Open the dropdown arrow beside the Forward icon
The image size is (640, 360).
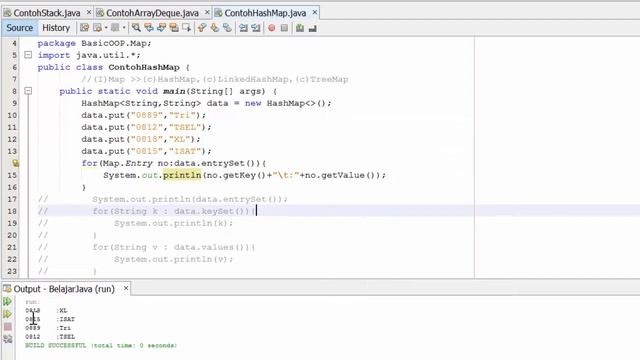point(124,28)
